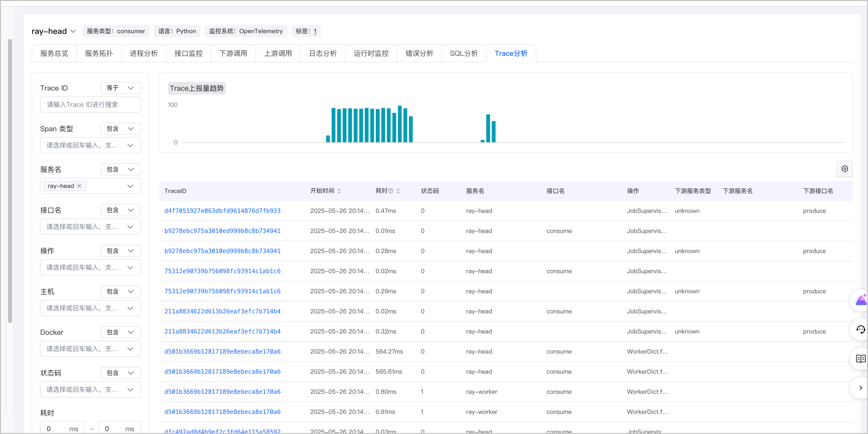Click 监控系统 OpenTelemetry badge
868x434 pixels.
click(246, 31)
